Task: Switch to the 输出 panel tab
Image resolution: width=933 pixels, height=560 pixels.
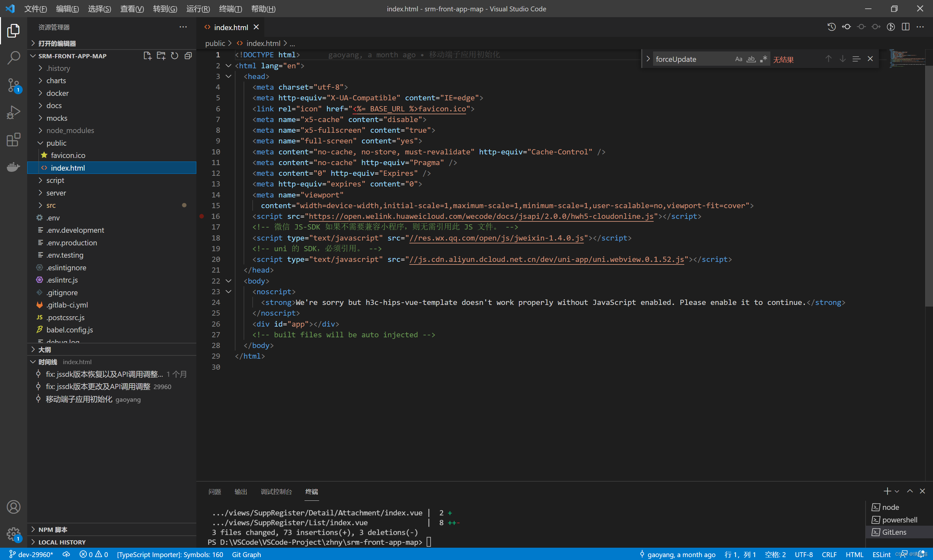Action: (x=240, y=491)
